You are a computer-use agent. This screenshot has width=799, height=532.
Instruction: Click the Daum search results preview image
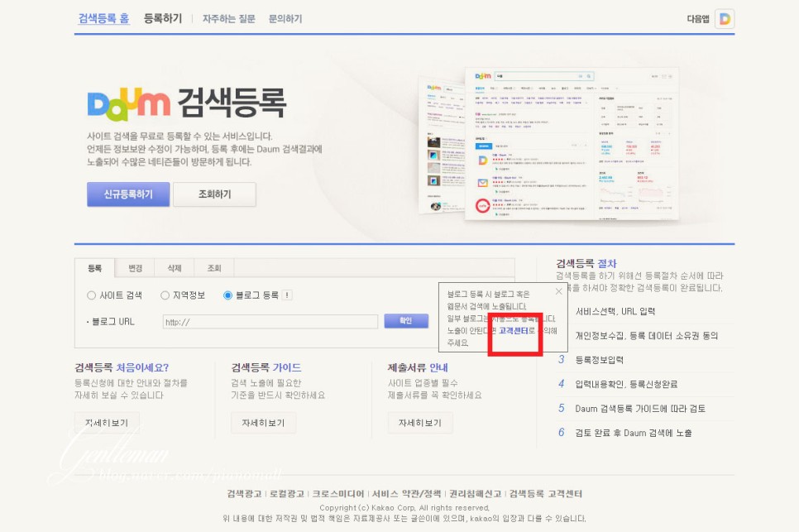tap(549, 144)
